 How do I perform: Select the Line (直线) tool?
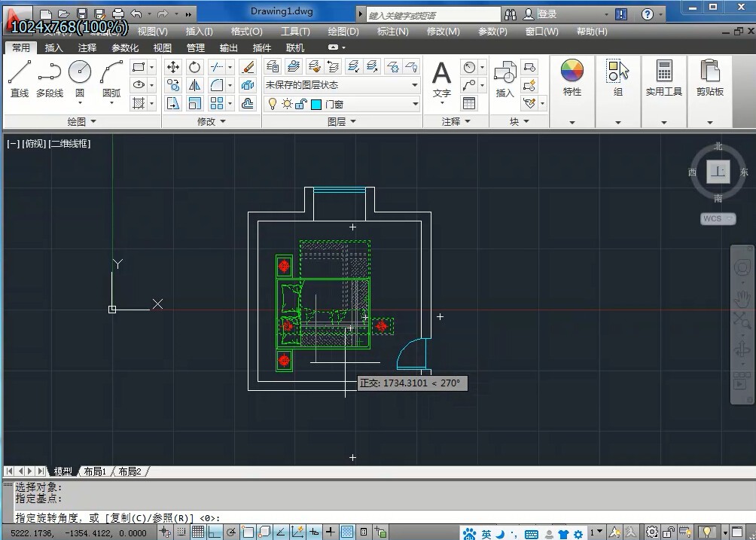tap(20, 79)
